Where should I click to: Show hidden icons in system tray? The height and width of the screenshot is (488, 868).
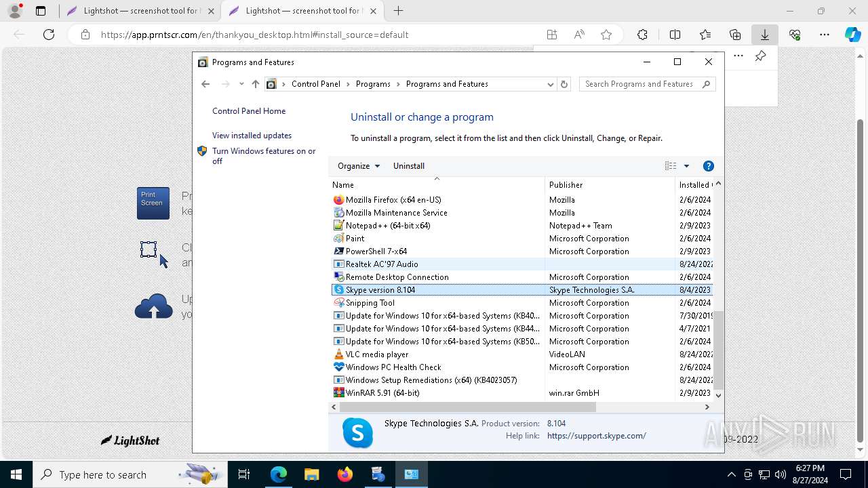coord(731,474)
